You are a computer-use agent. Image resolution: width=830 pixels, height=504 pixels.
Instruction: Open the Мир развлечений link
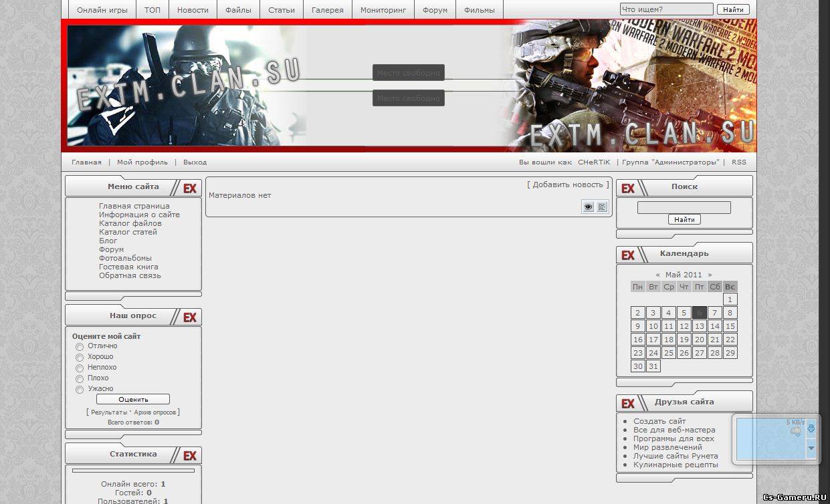tap(667, 447)
